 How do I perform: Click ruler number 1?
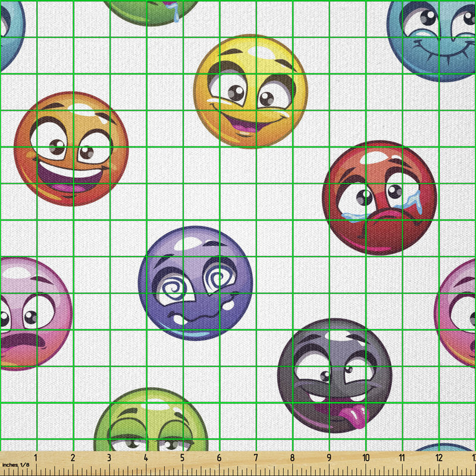tap(36, 458)
